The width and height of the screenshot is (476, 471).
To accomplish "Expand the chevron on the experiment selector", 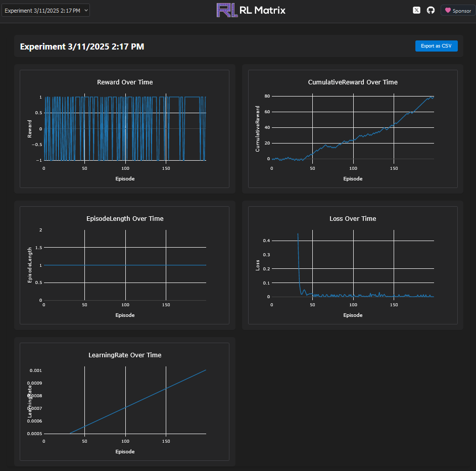I will tap(85, 10).
